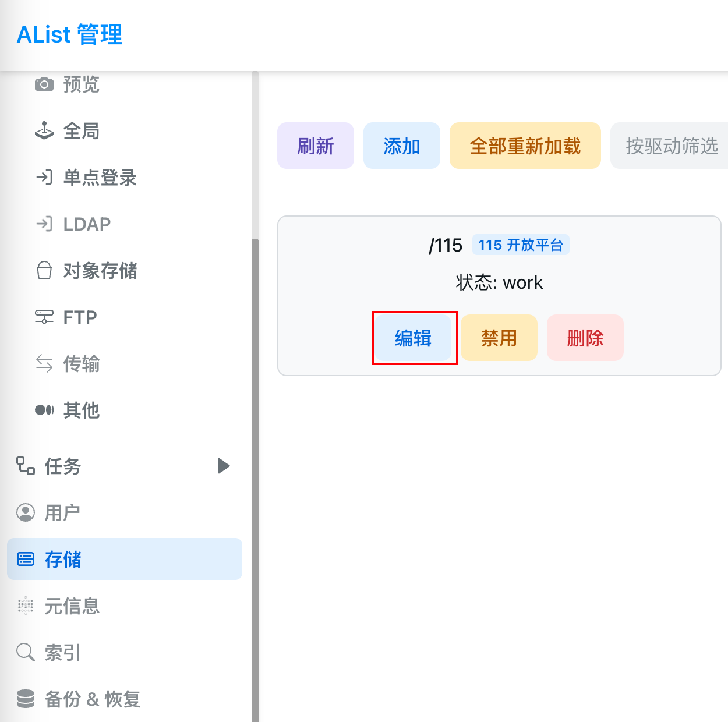Click the database icon beside 备份 & 恢复
Image resolution: width=728 pixels, height=722 pixels.
pos(26,699)
